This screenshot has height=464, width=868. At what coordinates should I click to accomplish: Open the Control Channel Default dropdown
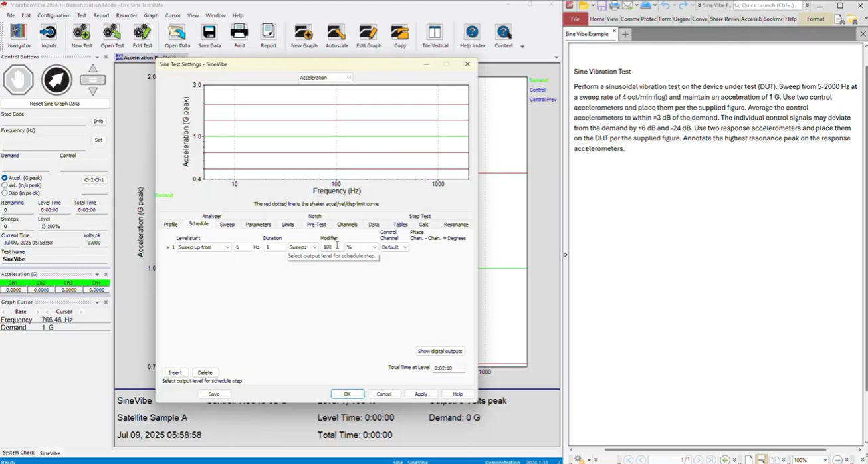(394, 247)
